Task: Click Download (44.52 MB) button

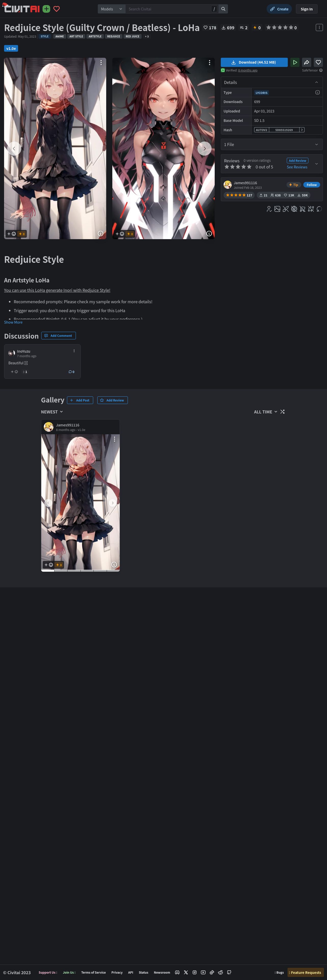Action: (x=254, y=62)
